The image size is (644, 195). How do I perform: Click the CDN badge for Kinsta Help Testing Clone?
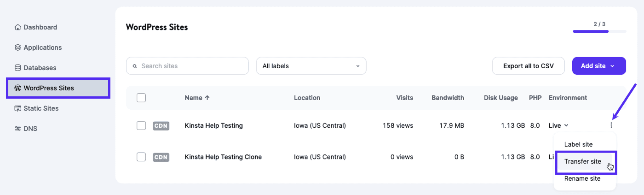(x=161, y=157)
